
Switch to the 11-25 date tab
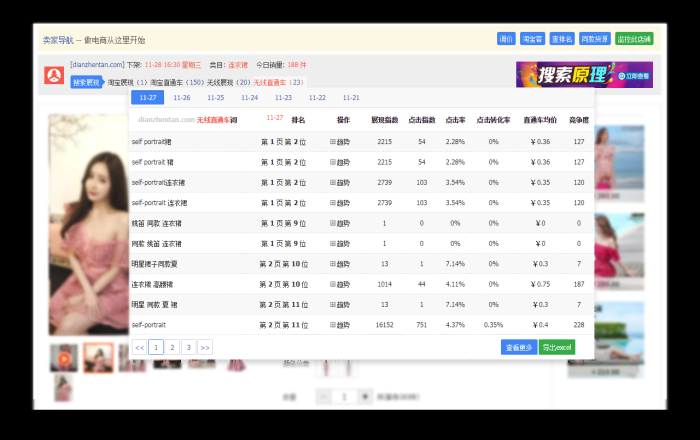pos(216,97)
